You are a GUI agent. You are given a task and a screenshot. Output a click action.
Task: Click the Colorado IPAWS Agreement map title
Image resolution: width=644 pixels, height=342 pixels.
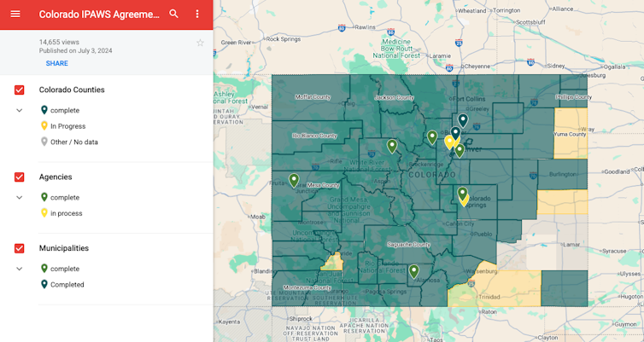click(99, 14)
